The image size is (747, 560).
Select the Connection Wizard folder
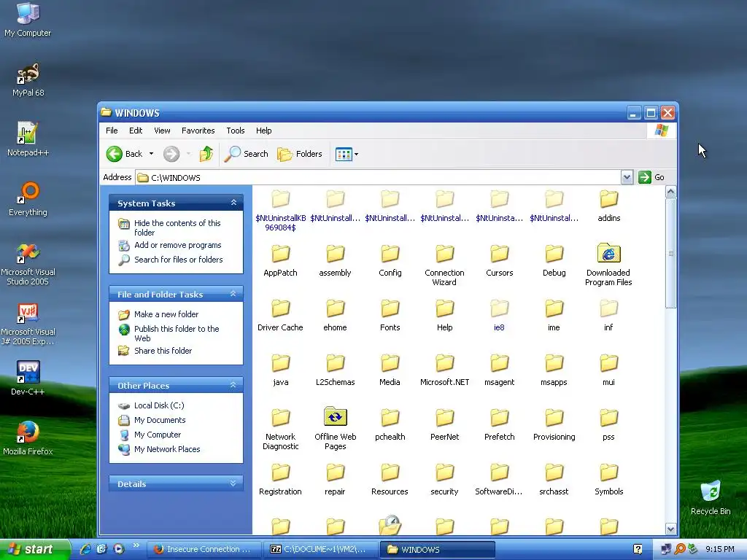click(x=444, y=265)
